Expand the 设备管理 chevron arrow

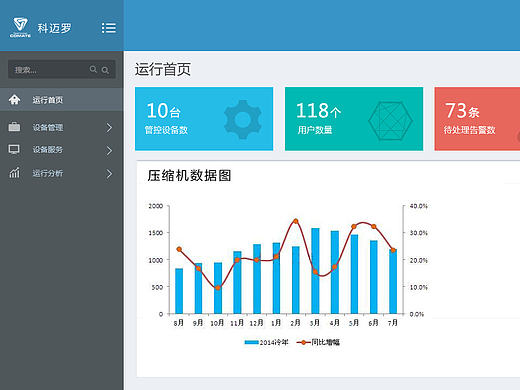(109, 127)
